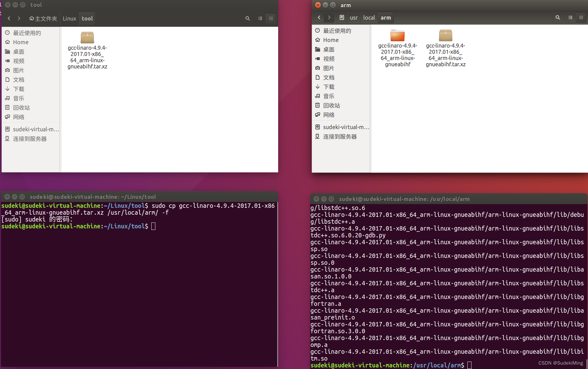The width and height of the screenshot is (588, 369).
Task: Open 桌面 in arm window sidebar
Action: coord(341,49)
